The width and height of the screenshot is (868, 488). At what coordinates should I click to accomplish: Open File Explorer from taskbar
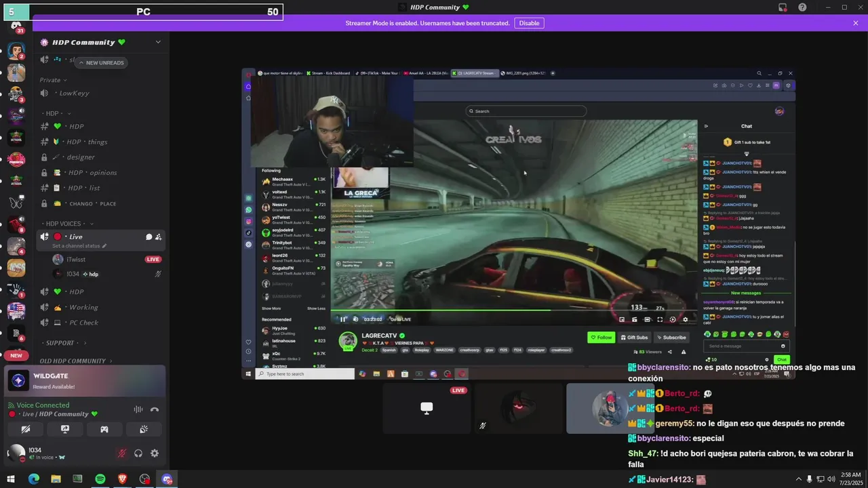(56, 479)
